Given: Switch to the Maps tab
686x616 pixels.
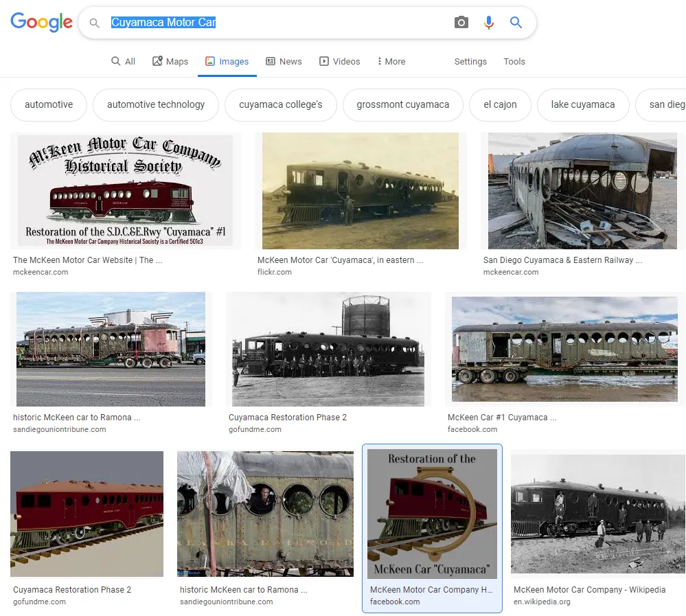Looking at the screenshot, I should [x=170, y=61].
